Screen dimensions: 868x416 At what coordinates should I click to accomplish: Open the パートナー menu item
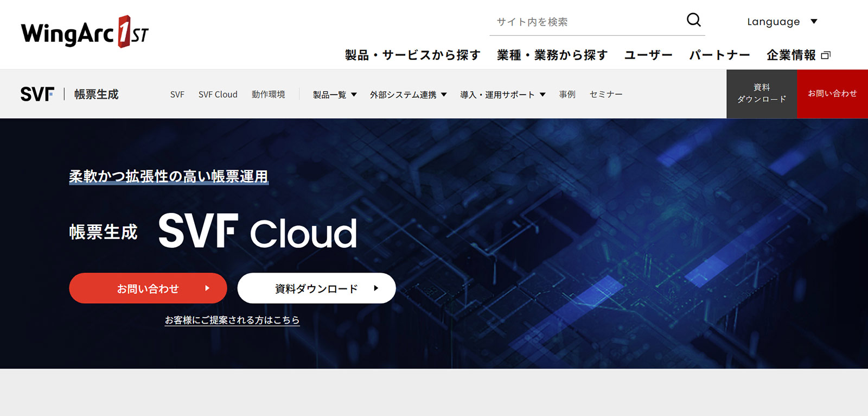coord(719,55)
